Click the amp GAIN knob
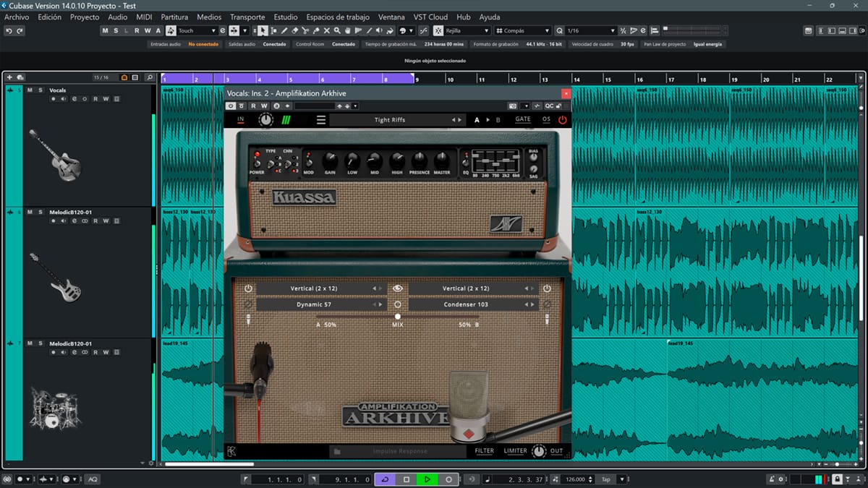Screen dimensions: 868x488 point(330,160)
